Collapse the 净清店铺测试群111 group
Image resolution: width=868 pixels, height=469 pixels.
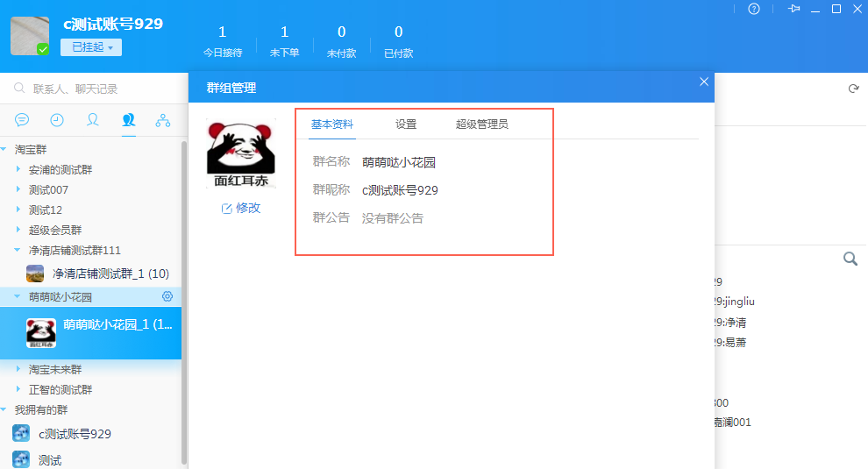[18, 251]
